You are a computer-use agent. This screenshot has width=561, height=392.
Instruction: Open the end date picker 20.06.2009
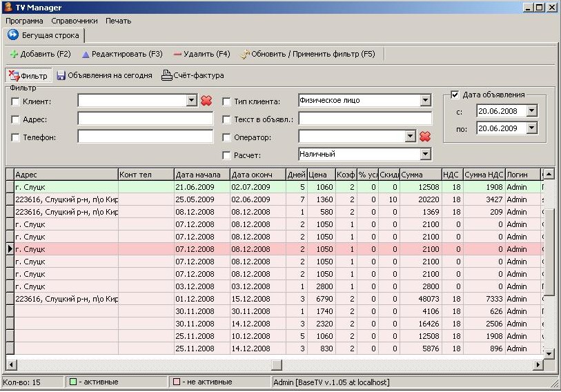(x=532, y=128)
